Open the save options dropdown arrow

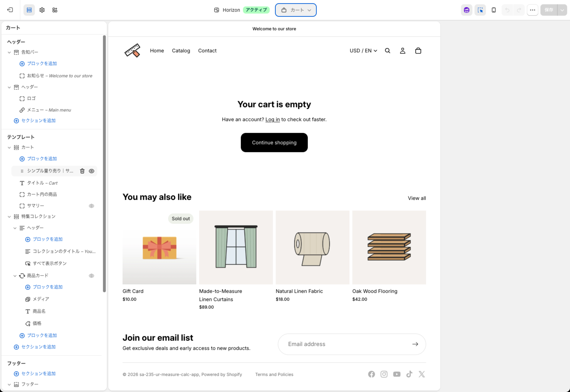(x=562, y=10)
